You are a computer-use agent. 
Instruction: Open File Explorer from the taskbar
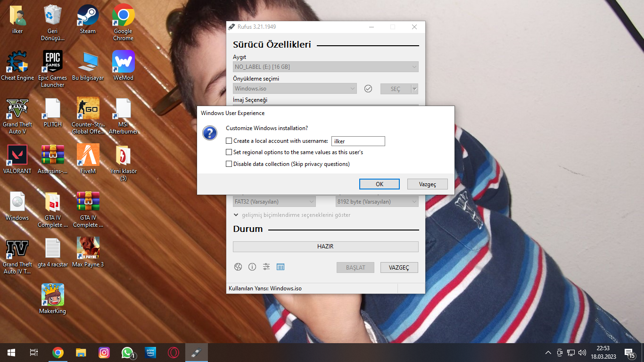(81, 353)
